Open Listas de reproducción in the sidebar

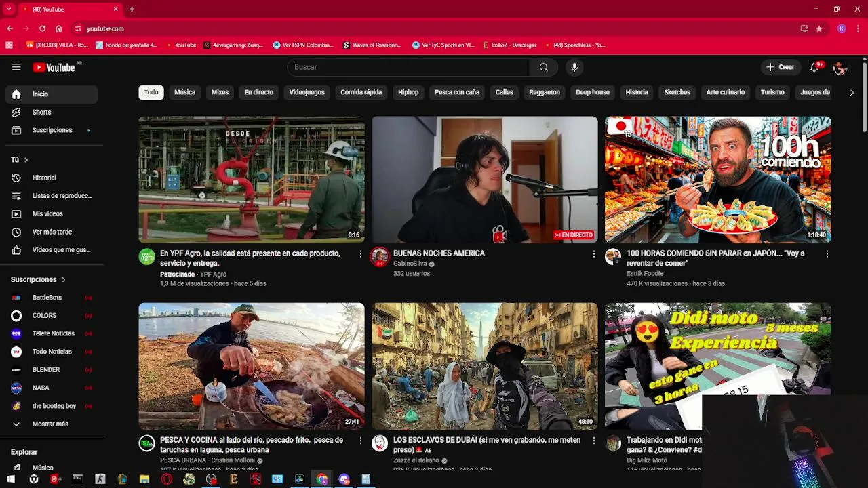[52, 196]
